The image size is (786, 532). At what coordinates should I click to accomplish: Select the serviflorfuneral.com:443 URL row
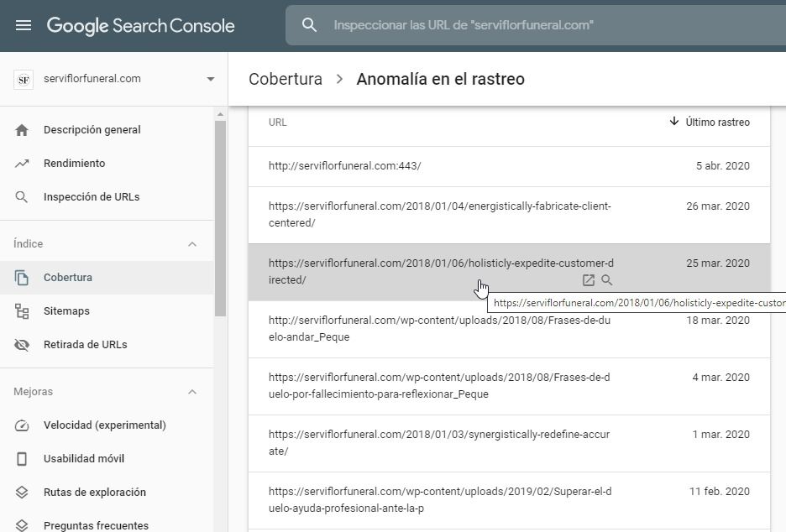coord(509,166)
